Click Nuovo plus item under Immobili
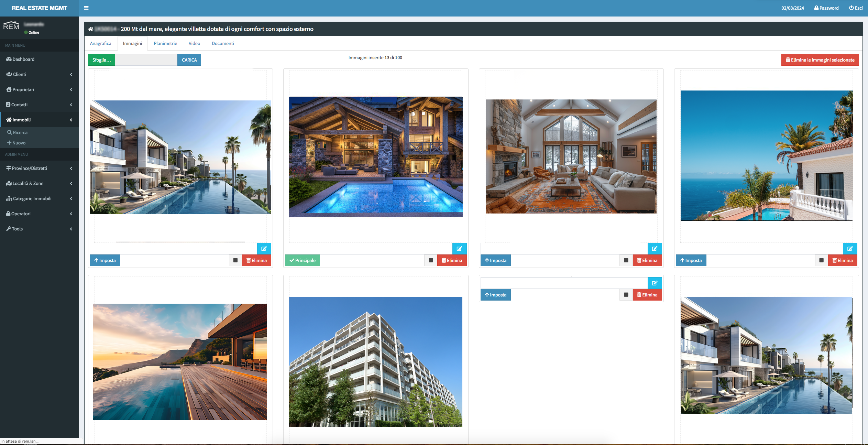The height and width of the screenshot is (445, 868). pyautogui.click(x=19, y=143)
